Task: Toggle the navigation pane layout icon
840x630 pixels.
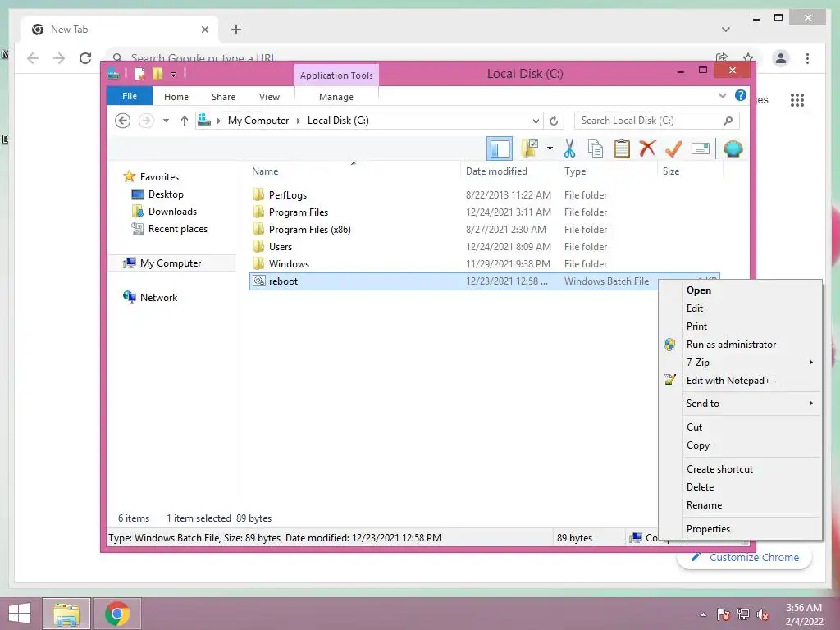Action: (500, 149)
